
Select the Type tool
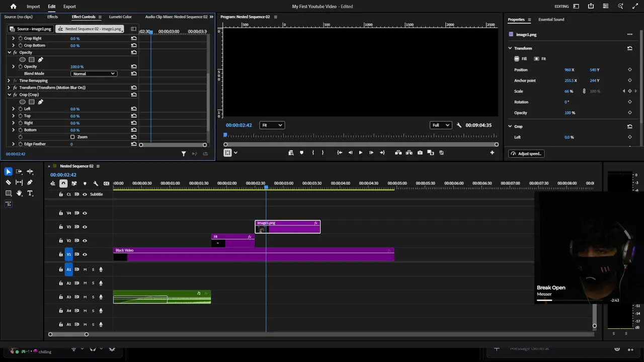pyautogui.click(x=30, y=193)
